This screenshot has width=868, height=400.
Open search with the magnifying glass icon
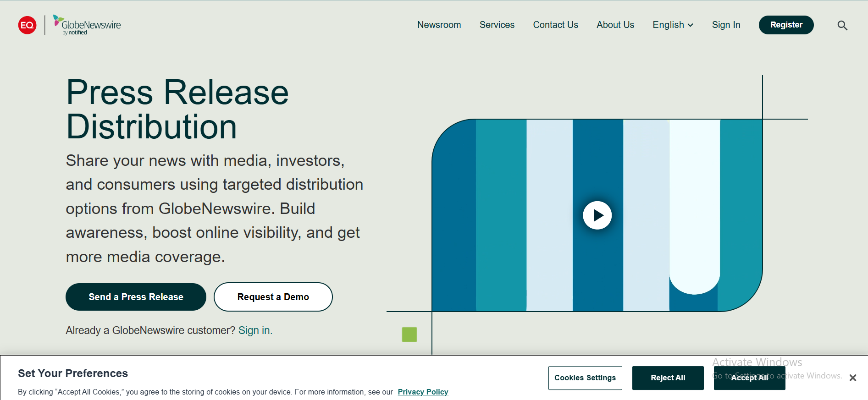pos(842,26)
